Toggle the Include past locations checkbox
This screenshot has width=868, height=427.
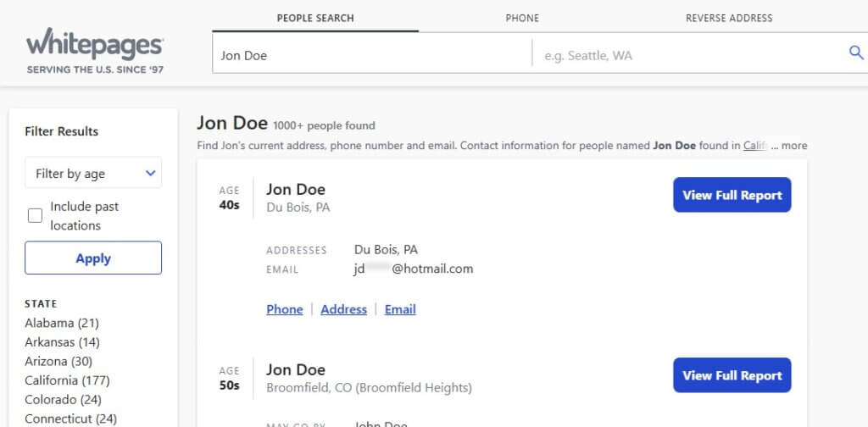tap(35, 216)
